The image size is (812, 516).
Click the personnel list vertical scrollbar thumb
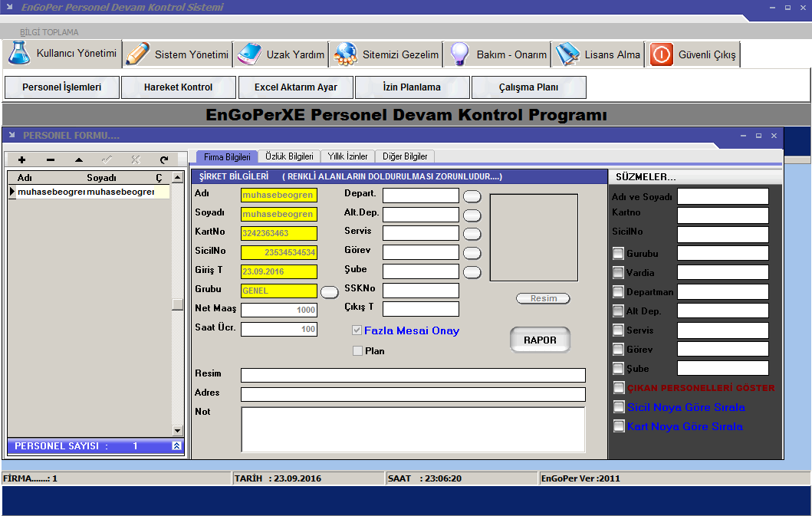178,304
